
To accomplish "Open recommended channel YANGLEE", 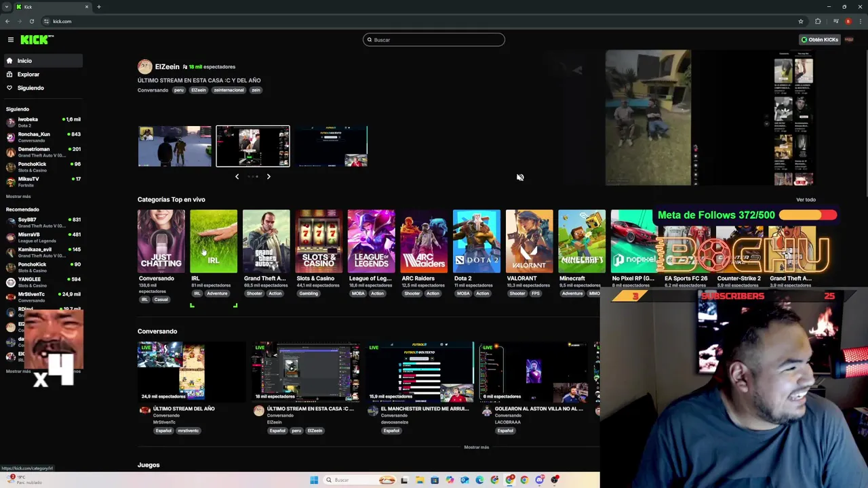I will pos(42,282).
